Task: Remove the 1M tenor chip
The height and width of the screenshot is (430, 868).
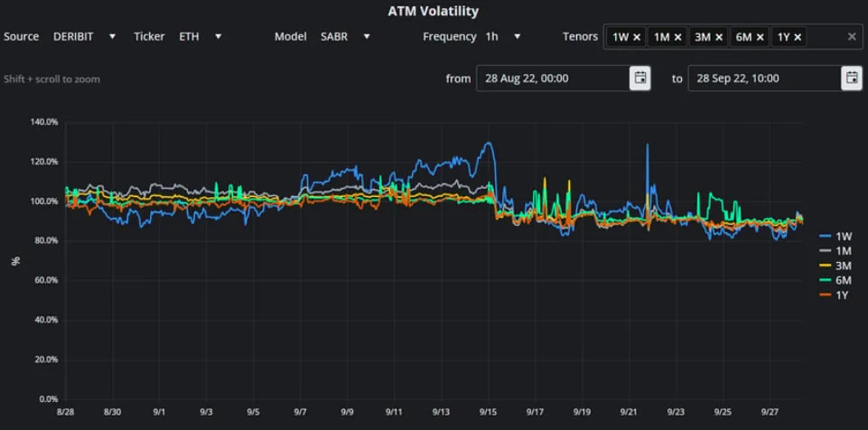Action: point(678,37)
